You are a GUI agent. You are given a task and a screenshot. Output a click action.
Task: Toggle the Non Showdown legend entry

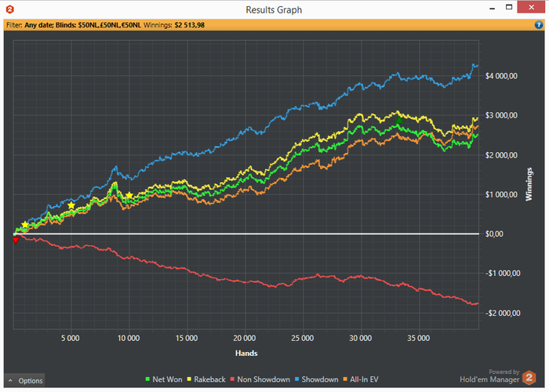click(x=260, y=379)
